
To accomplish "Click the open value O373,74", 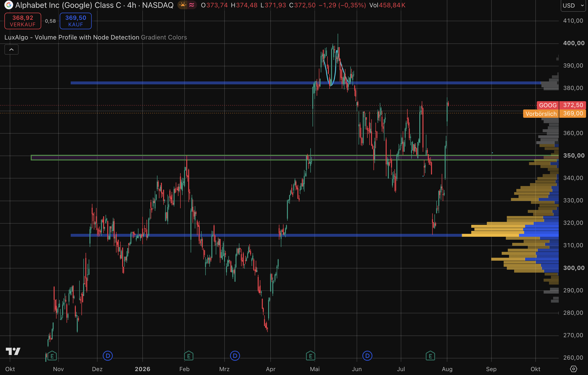I will pos(214,5).
